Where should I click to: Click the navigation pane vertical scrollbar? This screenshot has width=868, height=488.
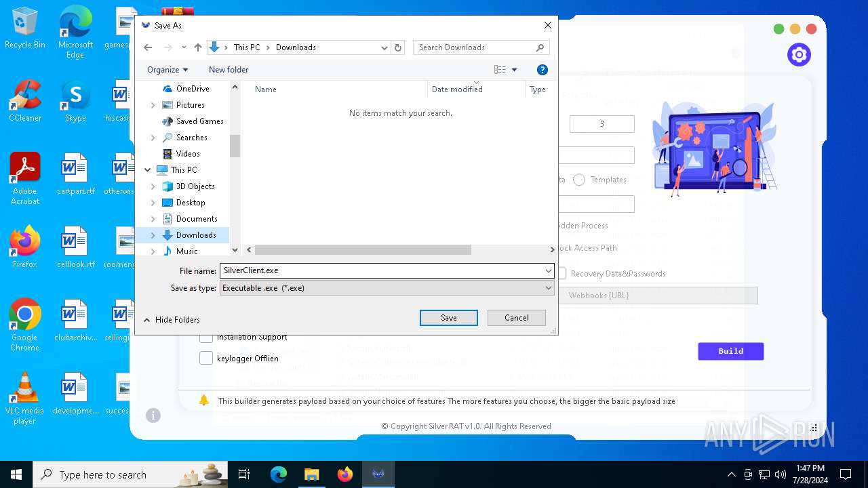click(x=235, y=146)
